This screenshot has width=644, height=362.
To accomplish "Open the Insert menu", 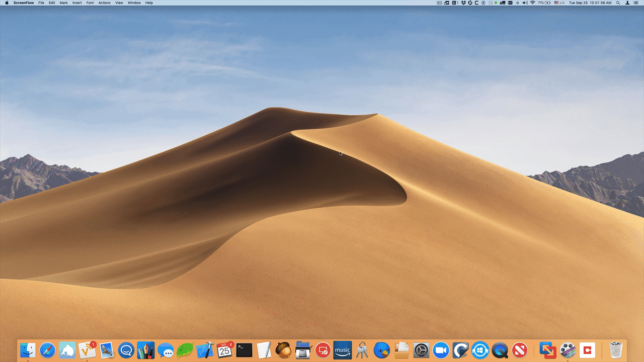I will pos(76,3).
